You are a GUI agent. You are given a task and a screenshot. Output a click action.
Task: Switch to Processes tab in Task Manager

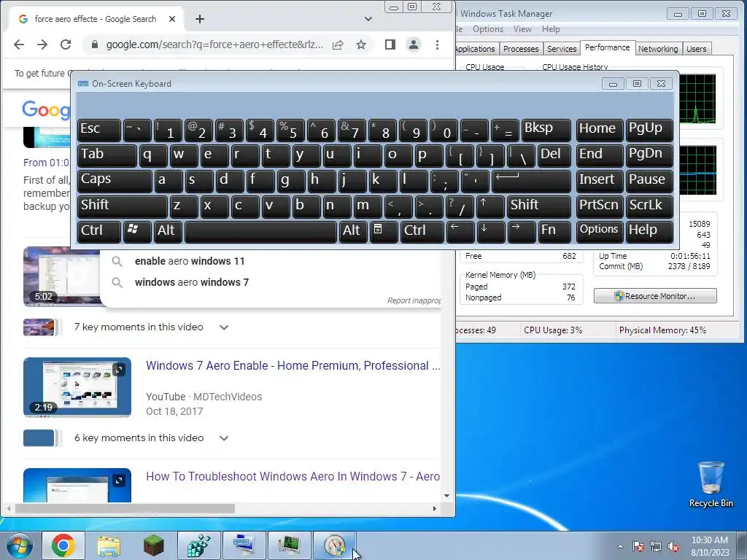pos(521,49)
